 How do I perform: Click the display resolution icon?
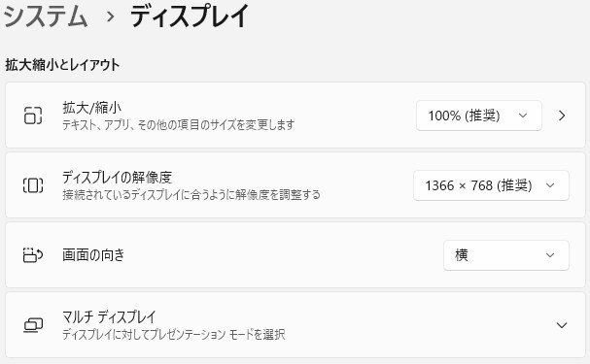click(x=33, y=185)
